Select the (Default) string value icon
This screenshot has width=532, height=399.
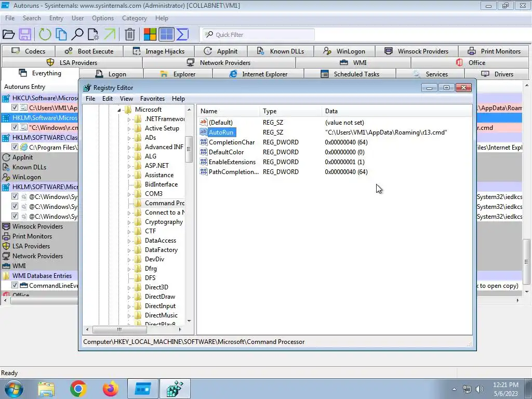point(204,122)
